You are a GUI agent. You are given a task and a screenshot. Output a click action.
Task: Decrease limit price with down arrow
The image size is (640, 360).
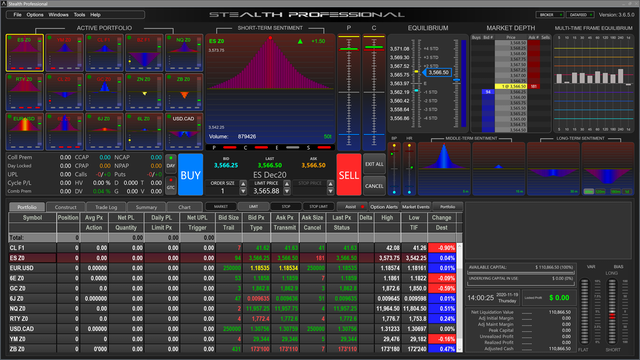tap(287, 191)
